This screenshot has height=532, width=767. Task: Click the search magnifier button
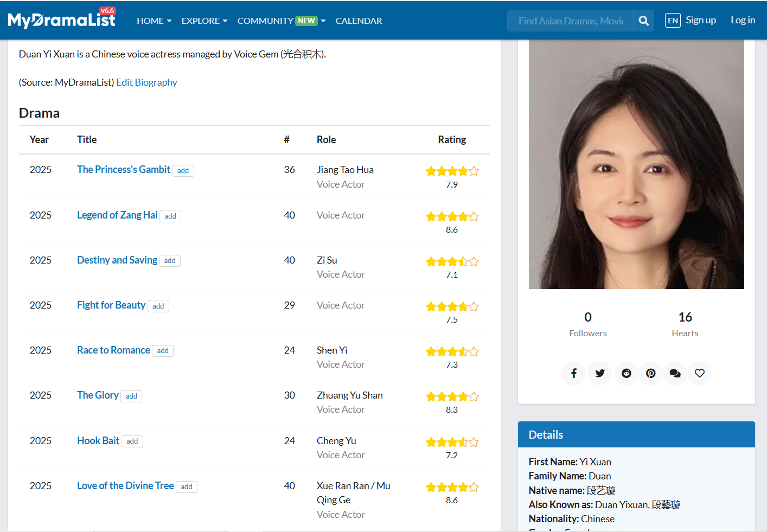[x=644, y=21]
